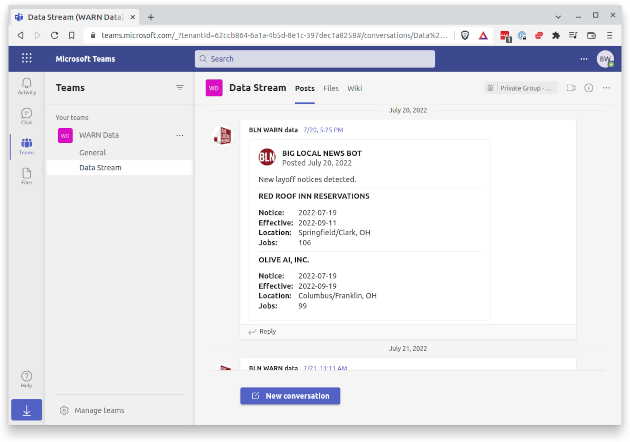Image resolution: width=630 pixels, height=442 pixels.
Task: Click the filter teams icon
Action: 180,88
